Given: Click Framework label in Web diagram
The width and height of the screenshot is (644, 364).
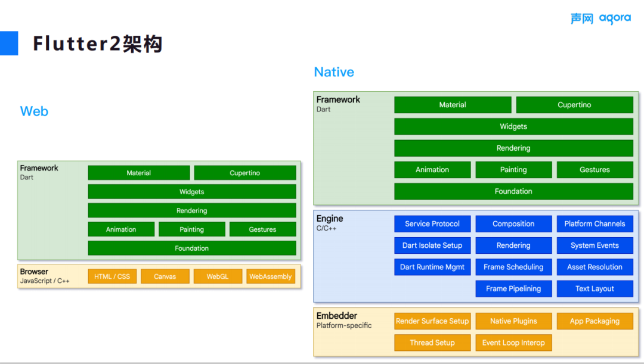Looking at the screenshot, I should pyautogui.click(x=39, y=168).
